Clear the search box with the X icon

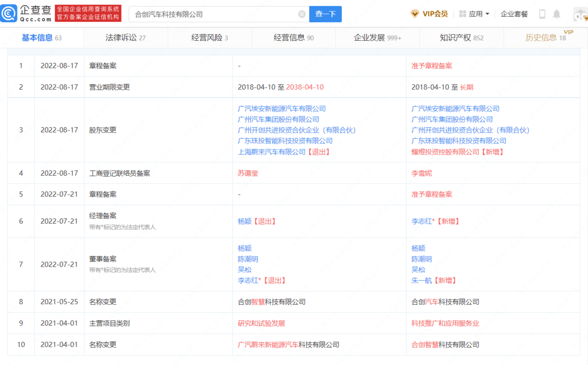coord(302,14)
